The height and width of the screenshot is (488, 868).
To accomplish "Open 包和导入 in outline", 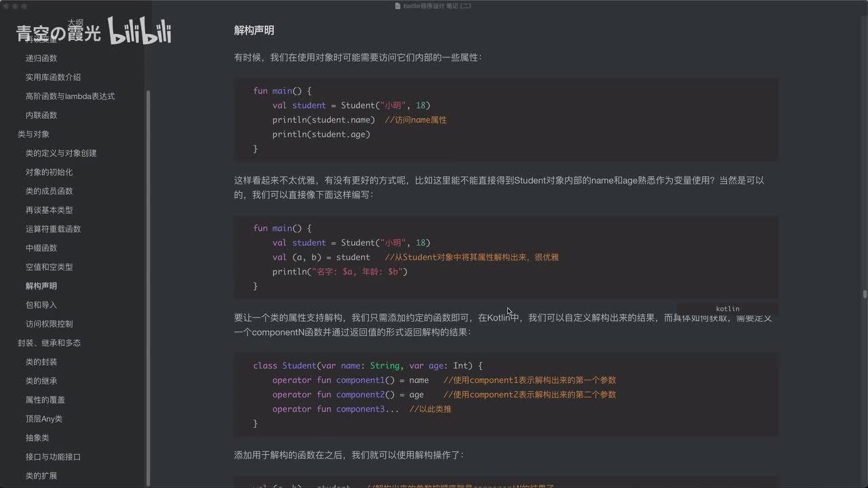I will pos(41,305).
